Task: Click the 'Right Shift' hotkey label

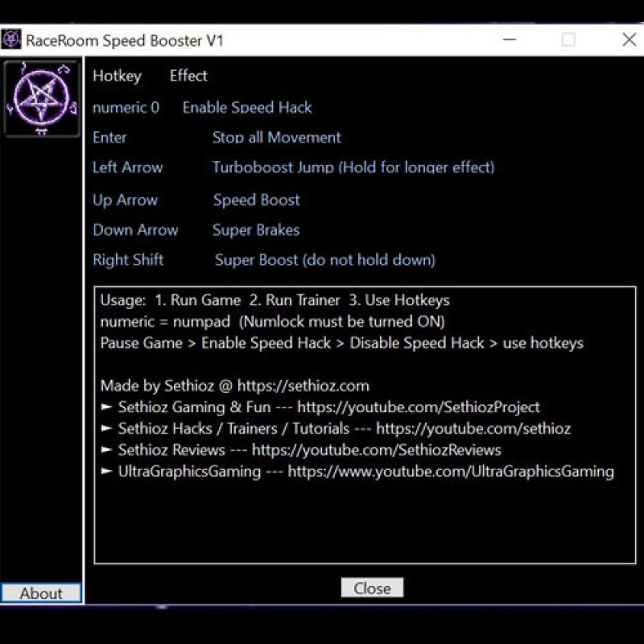Action: coord(128,260)
